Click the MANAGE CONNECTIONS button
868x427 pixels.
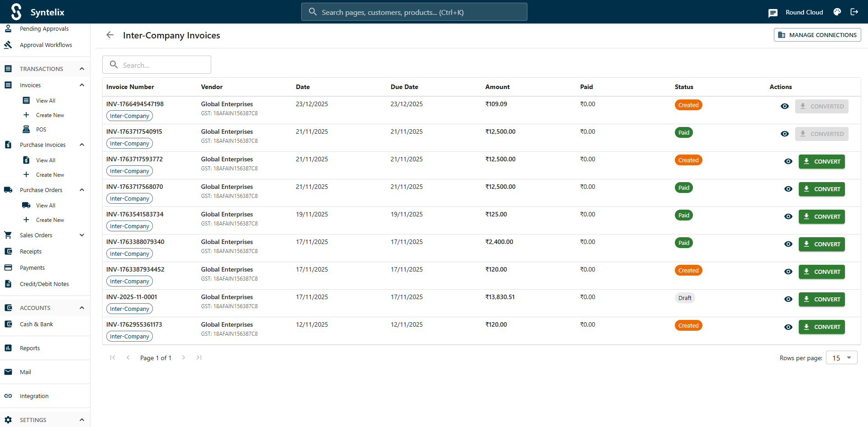(x=817, y=35)
